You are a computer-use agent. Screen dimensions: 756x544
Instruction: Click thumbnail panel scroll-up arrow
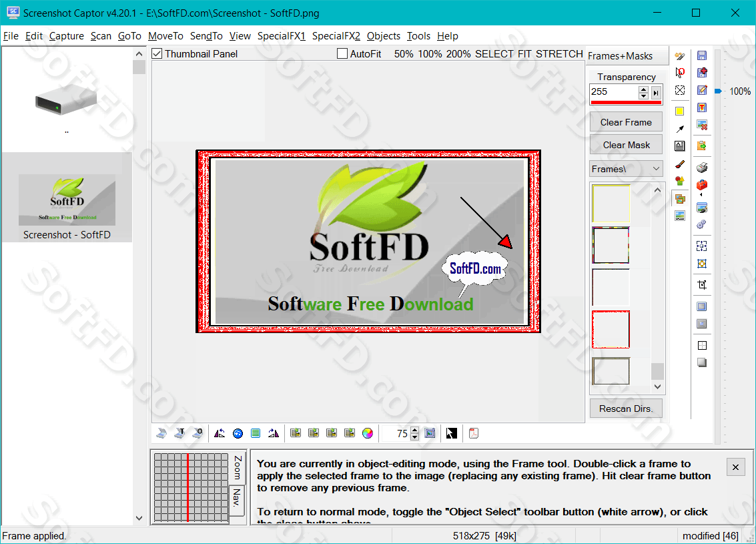[139, 54]
